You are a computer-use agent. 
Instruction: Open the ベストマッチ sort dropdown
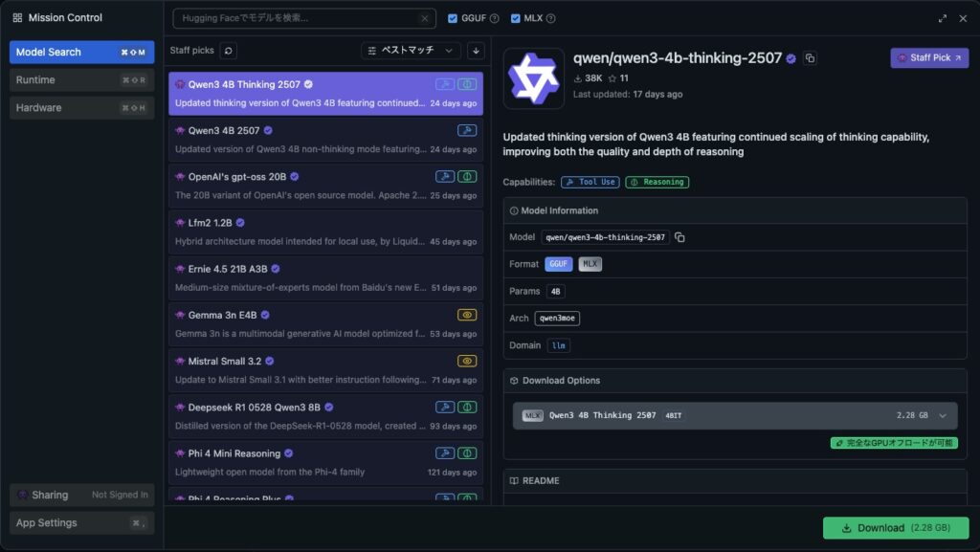click(x=411, y=51)
